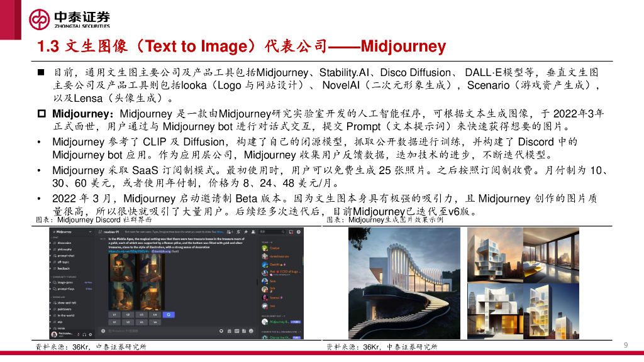The width and height of the screenshot is (644, 362).
Task: Open the GIF picker icon
Action: pos(237,331)
